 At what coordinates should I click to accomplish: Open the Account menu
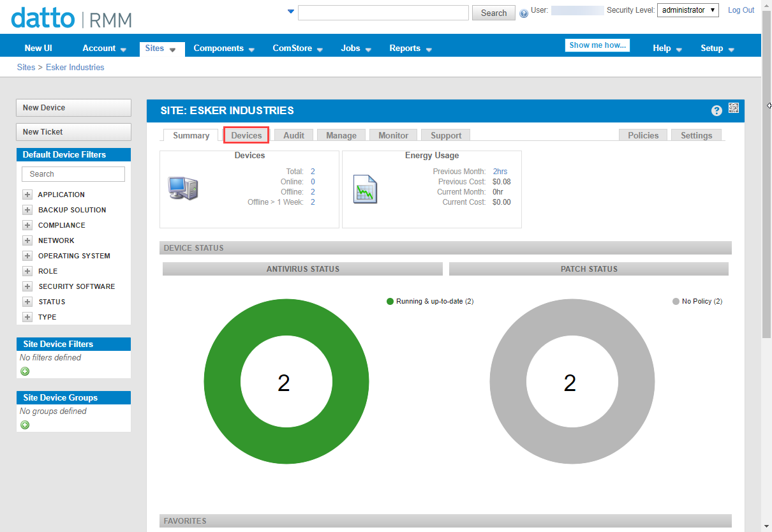coord(105,48)
